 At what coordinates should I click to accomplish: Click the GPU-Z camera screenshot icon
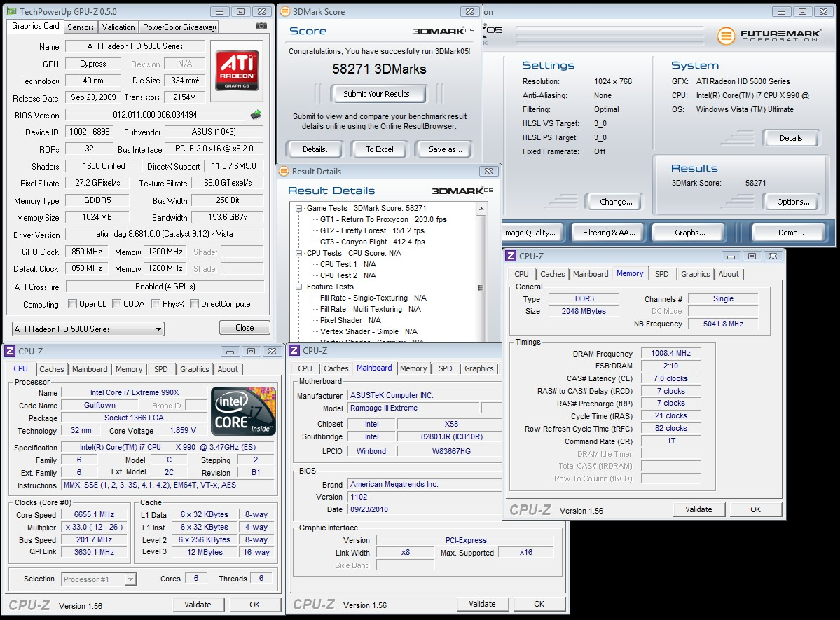pos(261,26)
